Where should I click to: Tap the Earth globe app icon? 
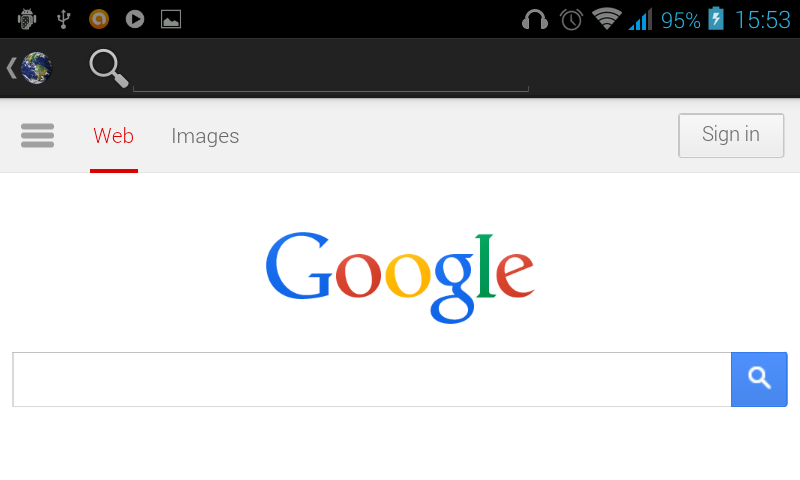(36, 67)
